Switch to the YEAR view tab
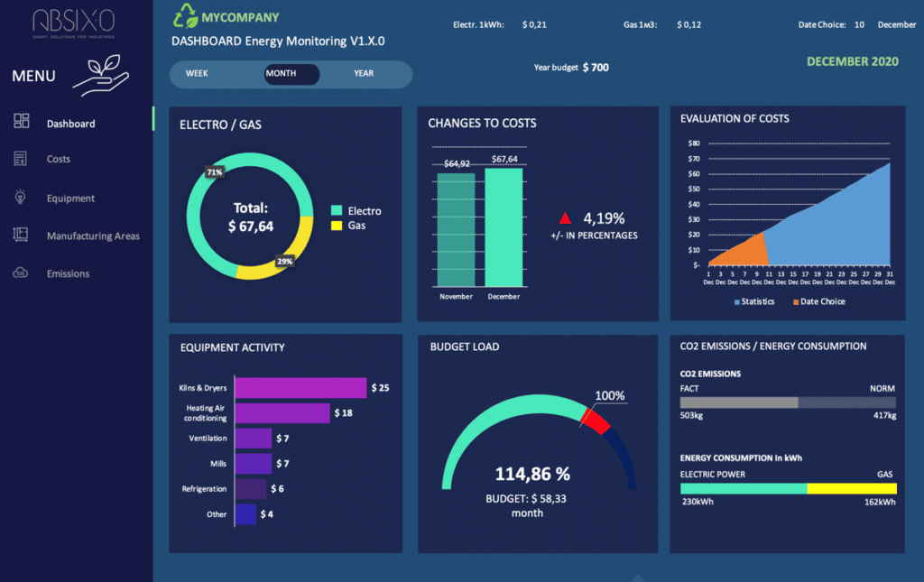Screen dimensions: 924x582 click(365, 74)
